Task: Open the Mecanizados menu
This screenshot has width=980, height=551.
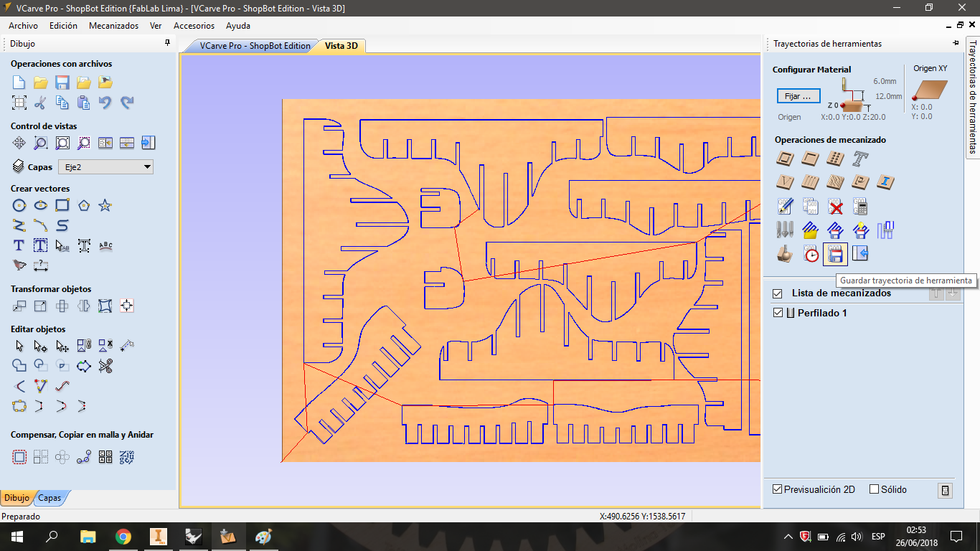Action: (113, 25)
